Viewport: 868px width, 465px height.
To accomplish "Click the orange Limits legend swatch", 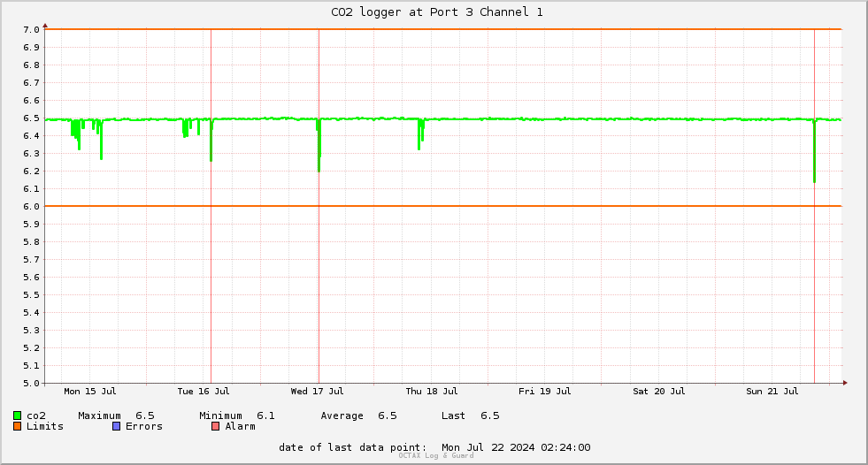I will click(x=17, y=426).
